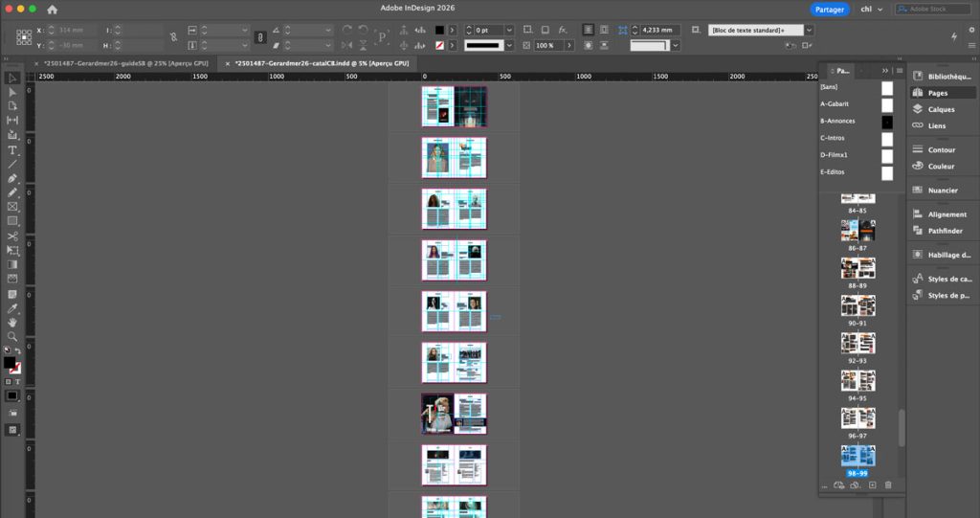The height and width of the screenshot is (518, 980).
Task: Select the Direct Selection tool
Action: [11, 92]
